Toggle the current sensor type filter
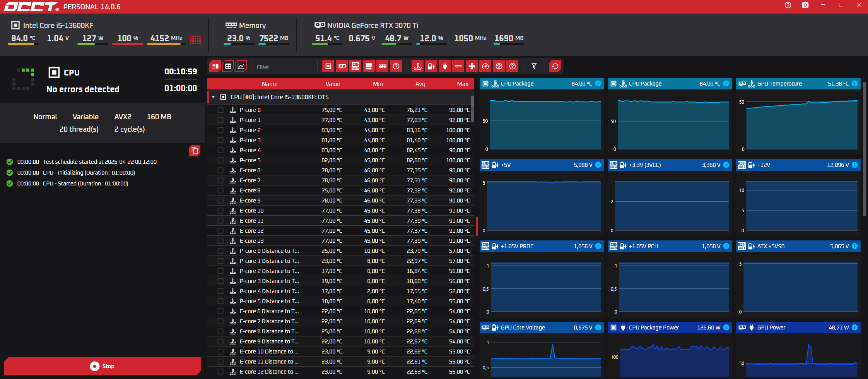The height and width of the screenshot is (379, 868). point(458,66)
